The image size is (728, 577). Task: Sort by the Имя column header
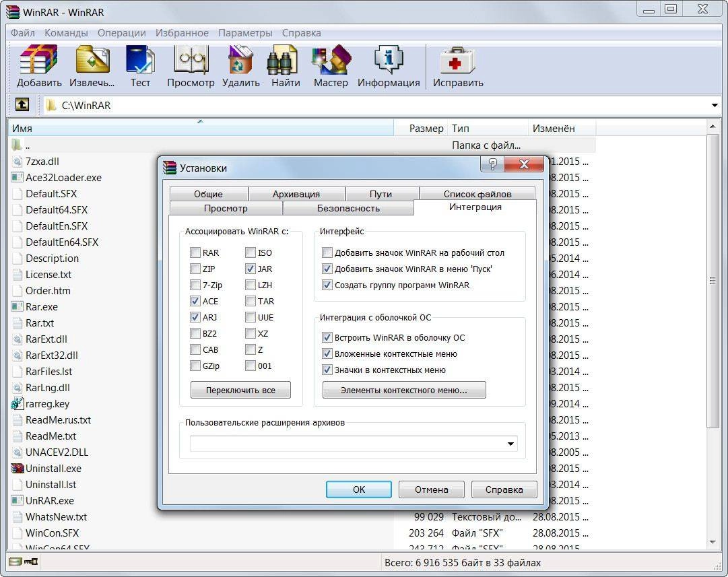201,128
